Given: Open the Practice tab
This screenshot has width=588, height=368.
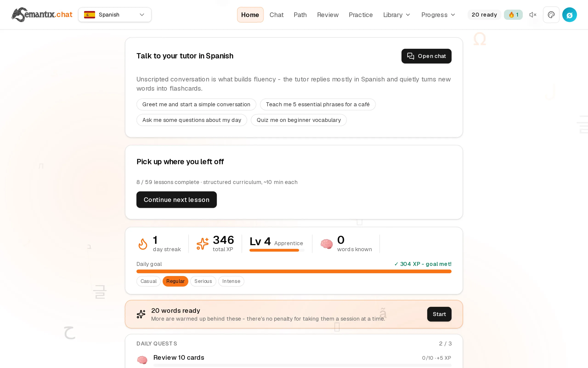Looking at the screenshot, I should click(361, 15).
